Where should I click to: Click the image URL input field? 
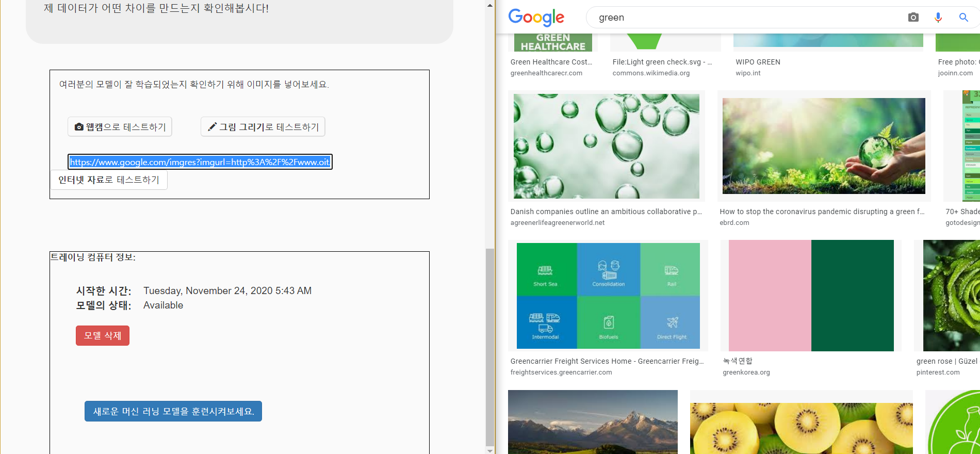[200, 161]
